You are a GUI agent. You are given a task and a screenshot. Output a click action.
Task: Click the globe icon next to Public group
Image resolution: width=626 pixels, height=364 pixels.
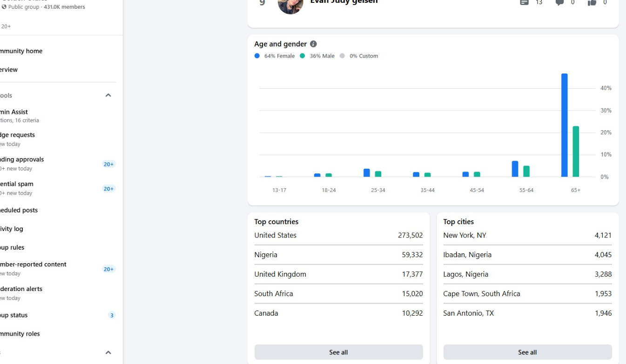pos(4,7)
